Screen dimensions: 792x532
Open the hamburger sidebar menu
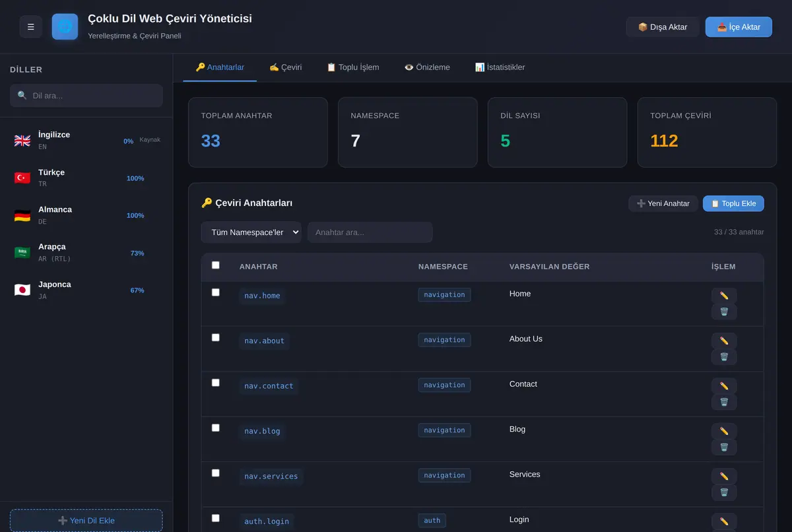pos(31,27)
